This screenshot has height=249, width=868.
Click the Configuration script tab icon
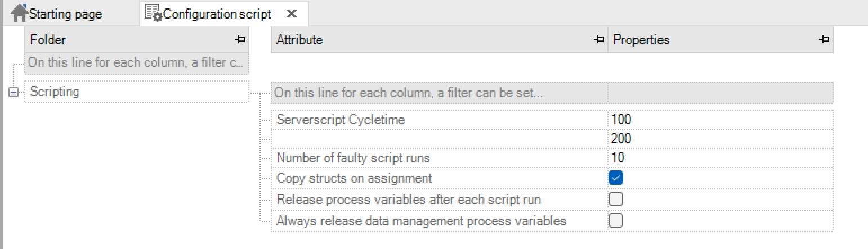(153, 13)
